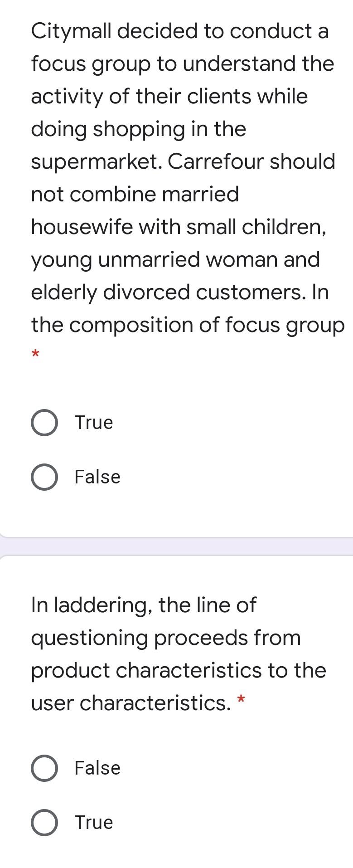Image resolution: width=353 pixels, height=868 pixels.
Task: Click the "False" label text in the first question
Action: tap(97, 477)
